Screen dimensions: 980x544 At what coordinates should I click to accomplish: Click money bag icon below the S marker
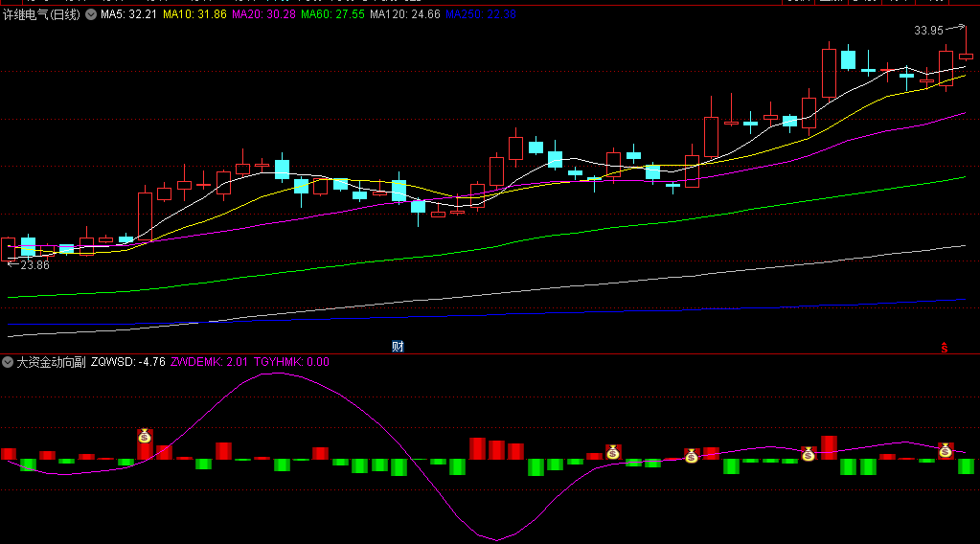click(x=946, y=450)
